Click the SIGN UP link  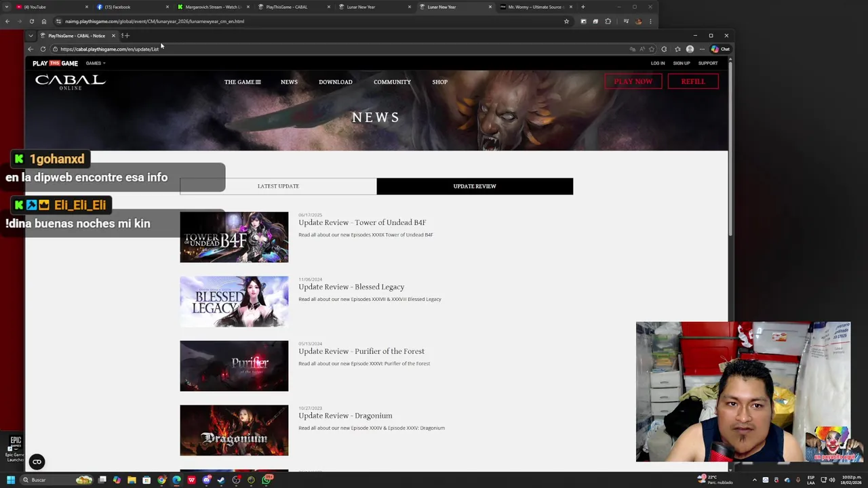[682, 63]
